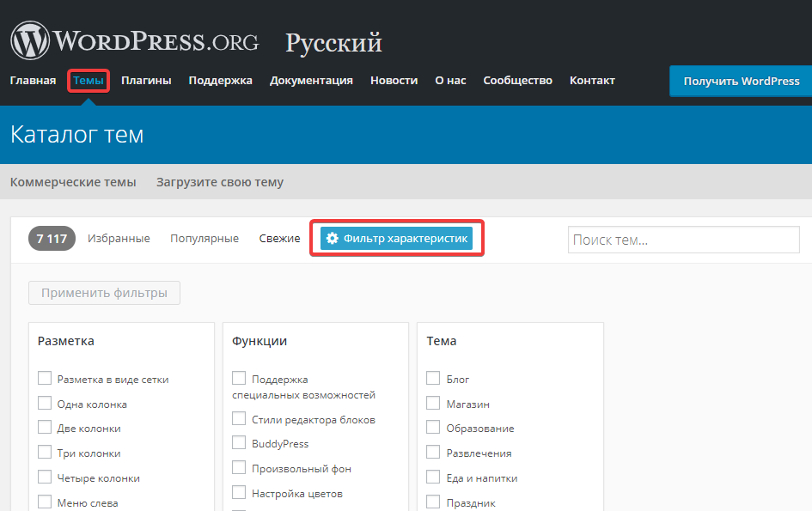The width and height of the screenshot is (812, 511).
Task: Enable the Две колонки filter
Action: click(45, 427)
